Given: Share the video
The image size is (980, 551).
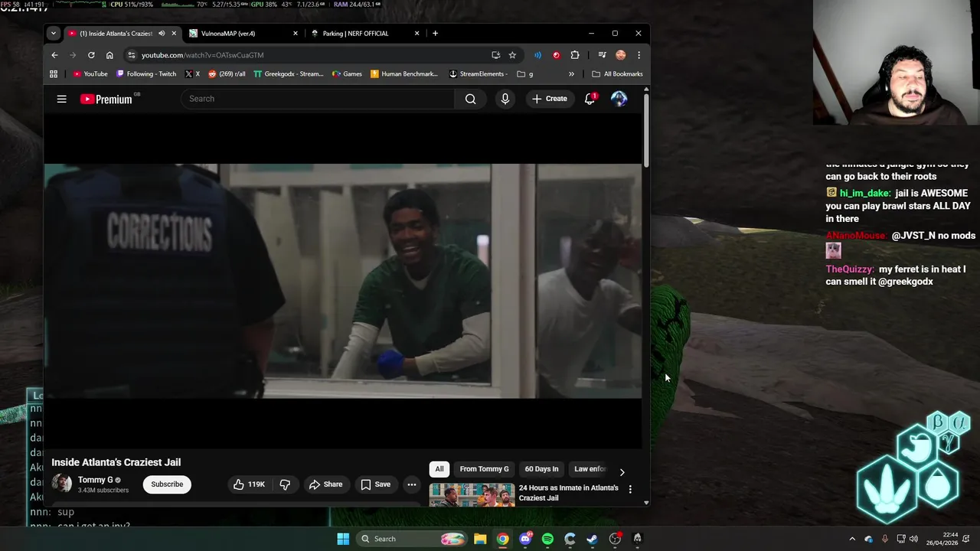Looking at the screenshot, I should pyautogui.click(x=325, y=484).
